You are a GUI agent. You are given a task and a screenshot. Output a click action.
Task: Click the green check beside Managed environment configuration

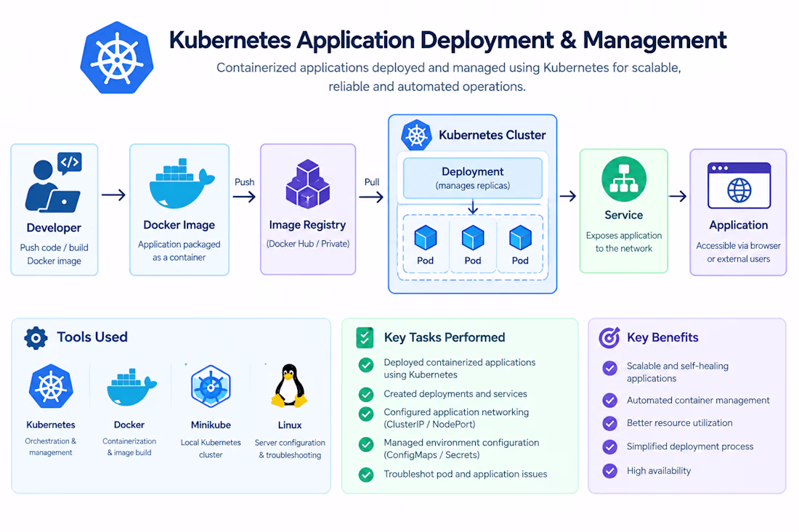pyautogui.click(x=366, y=444)
